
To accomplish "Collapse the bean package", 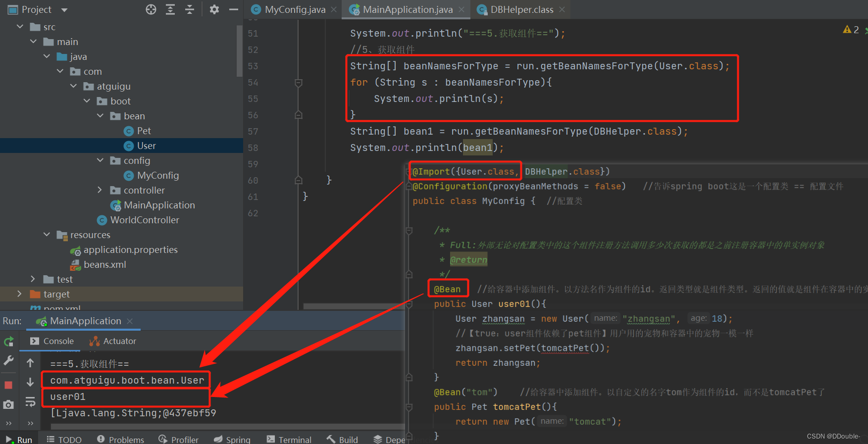I will point(100,116).
